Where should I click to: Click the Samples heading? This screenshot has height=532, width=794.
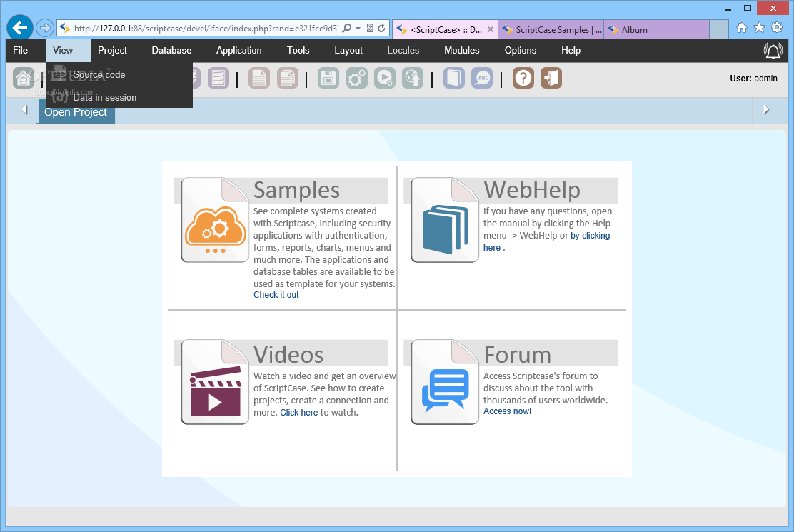[297, 190]
